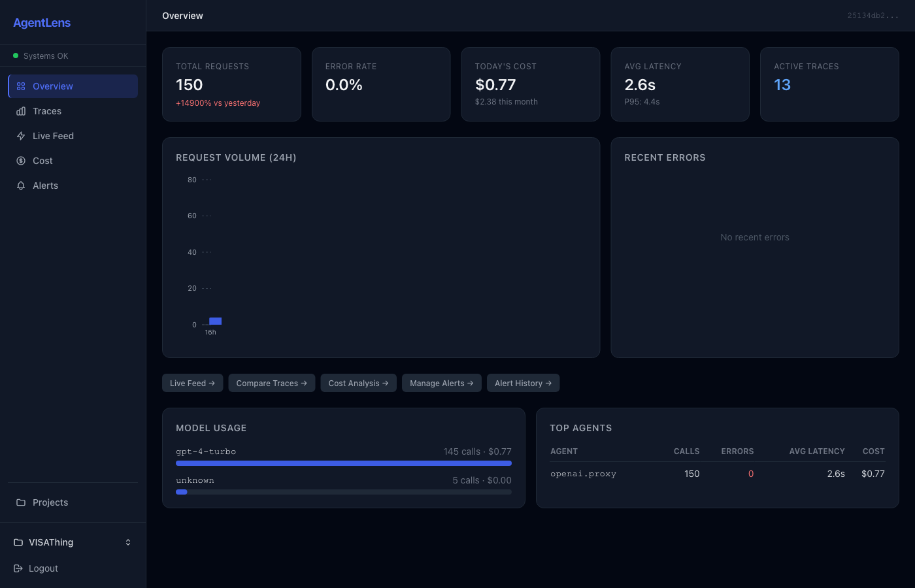The image size is (915, 588).
Task: Click the AVG LATENCY column header
Action: pyautogui.click(x=817, y=451)
